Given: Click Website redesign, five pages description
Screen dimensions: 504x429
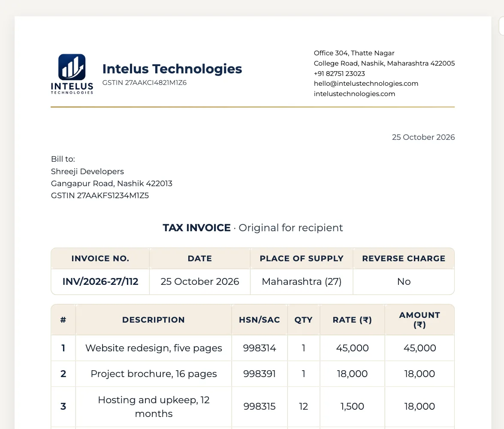Looking at the screenshot, I should (154, 348).
